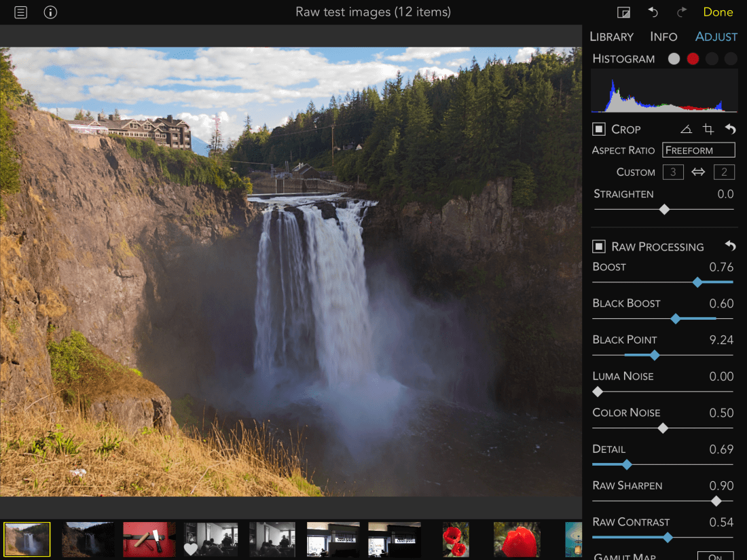Viewport: 747px width, 560px height.
Task: Select the red histogram channel dot
Action: tap(692, 59)
